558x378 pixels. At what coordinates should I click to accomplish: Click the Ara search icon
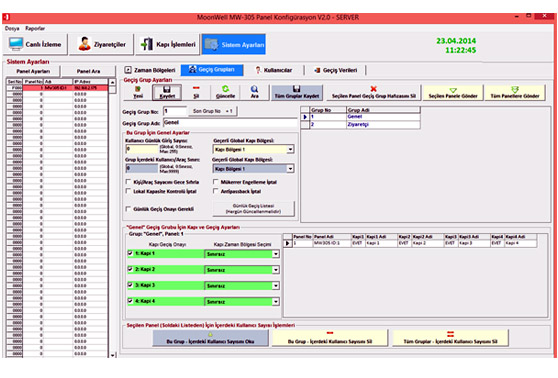tap(254, 92)
